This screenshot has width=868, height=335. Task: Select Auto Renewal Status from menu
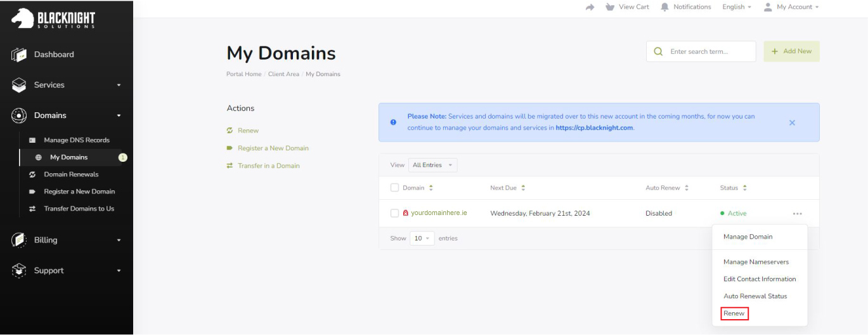pyautogui.click(x=755, y=296)
